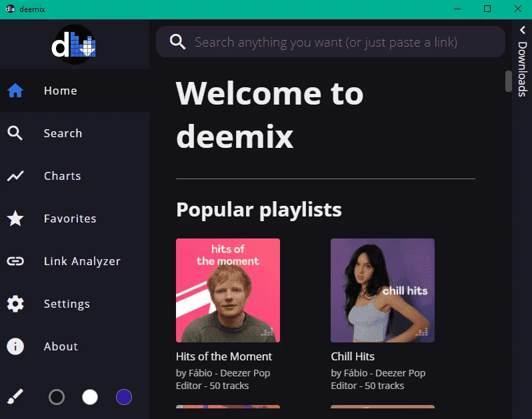
Task: Click the Search magnifier icon in sidebar
Action: click(15, 133)
